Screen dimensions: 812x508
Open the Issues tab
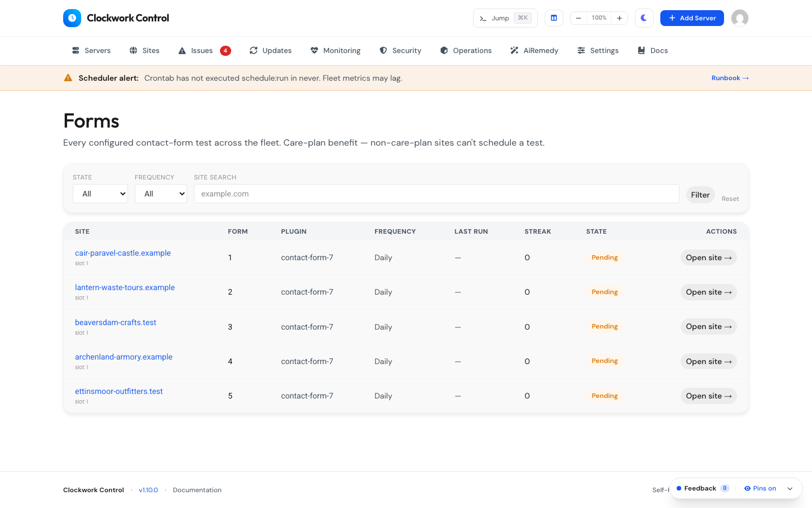pos(204,51)
